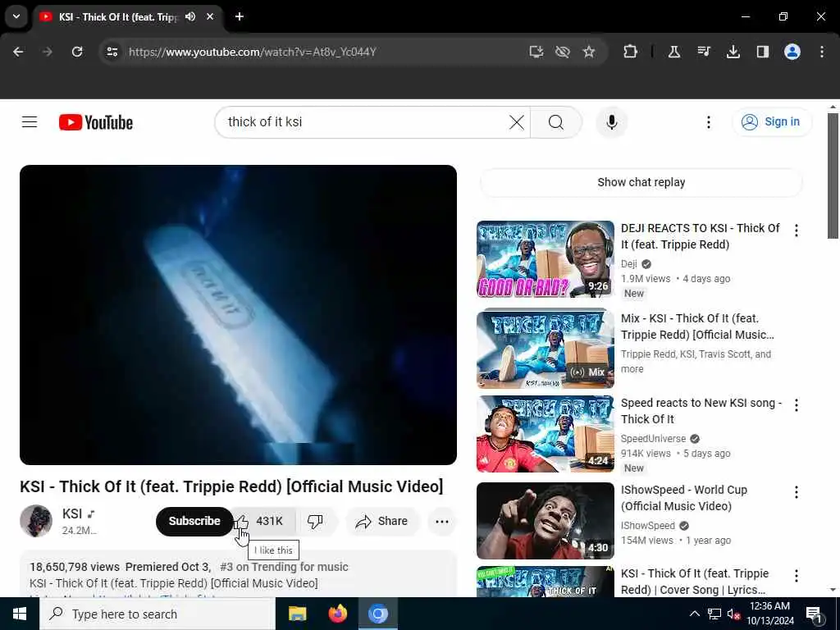Show hidden system tray icons chevron

pos(694,614)
